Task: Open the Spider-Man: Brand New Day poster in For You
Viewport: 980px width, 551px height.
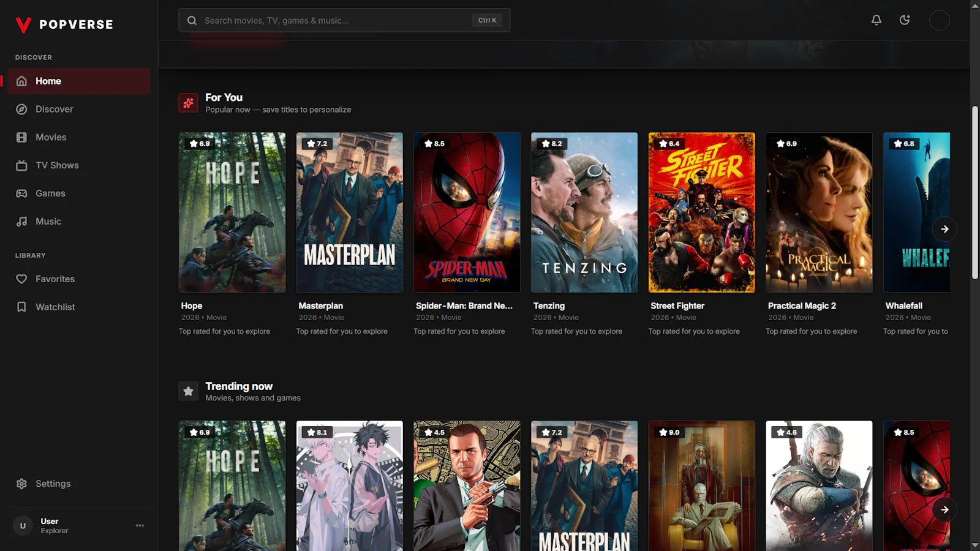Action: 467,212
